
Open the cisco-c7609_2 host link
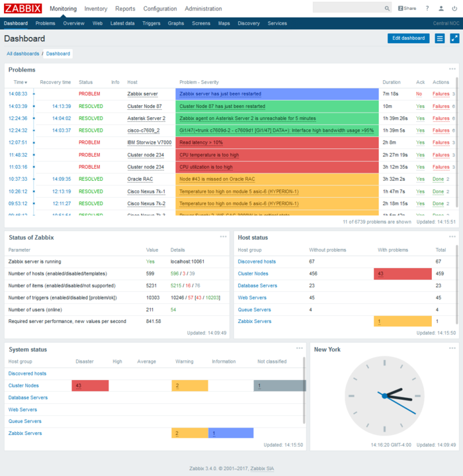click(x=144, y=130)
